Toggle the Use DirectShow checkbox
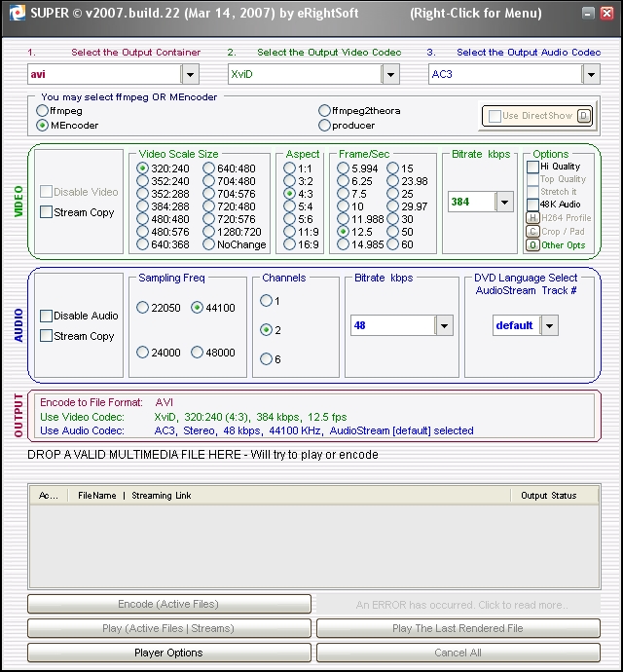This screenshot has height=672, width=623. pos(495,116)
